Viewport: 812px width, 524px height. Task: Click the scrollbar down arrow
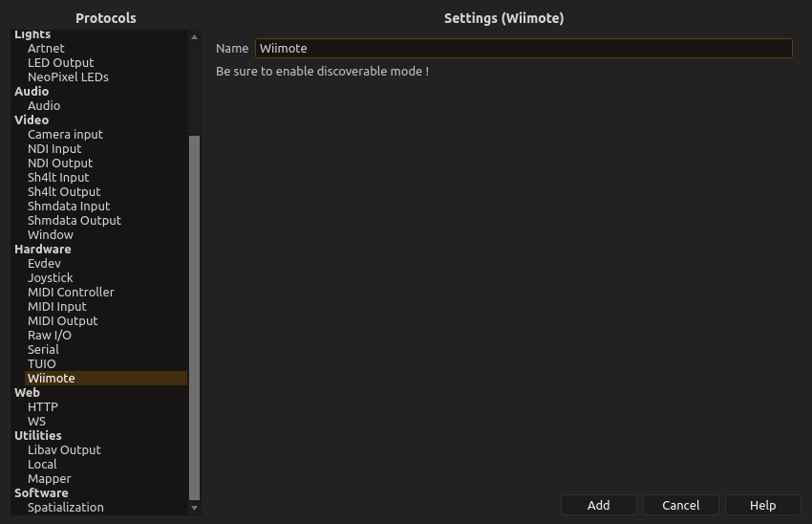tap(195, 508)
